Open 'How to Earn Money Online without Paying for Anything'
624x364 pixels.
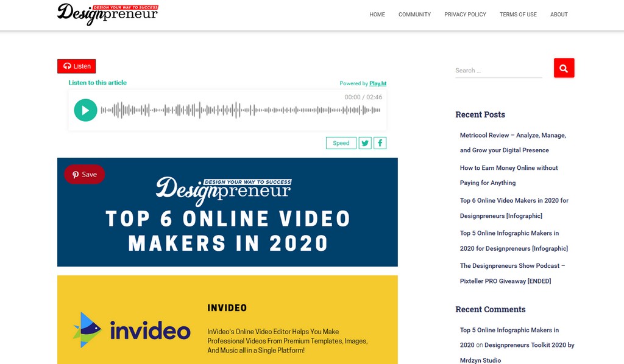click(509, 175)
